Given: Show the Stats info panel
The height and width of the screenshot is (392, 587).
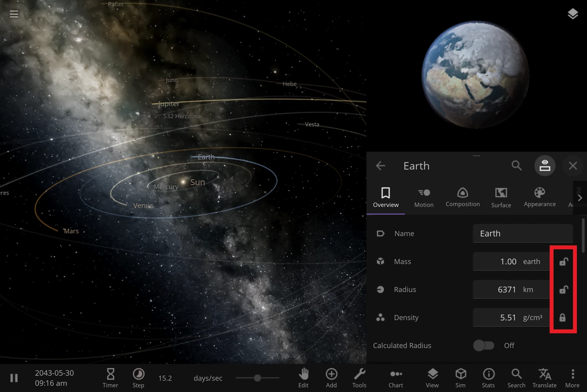Looking at the screenshot, I should [x=489, y=378].
